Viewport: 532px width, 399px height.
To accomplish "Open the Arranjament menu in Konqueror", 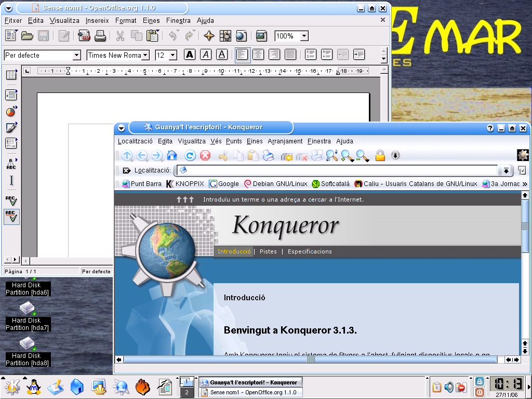I will [285, 141].
